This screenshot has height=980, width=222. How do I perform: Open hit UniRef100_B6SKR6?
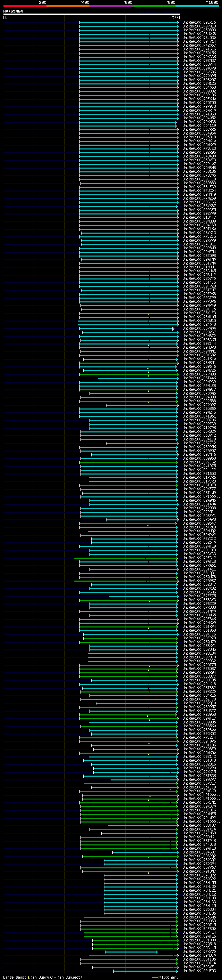tap(199, 129)
